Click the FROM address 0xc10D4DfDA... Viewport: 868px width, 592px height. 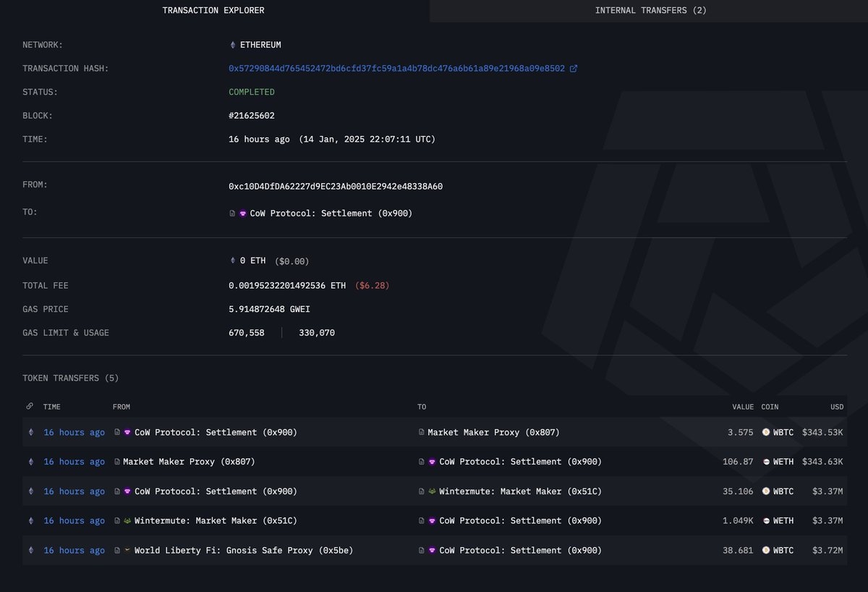[x=336, y=187]
